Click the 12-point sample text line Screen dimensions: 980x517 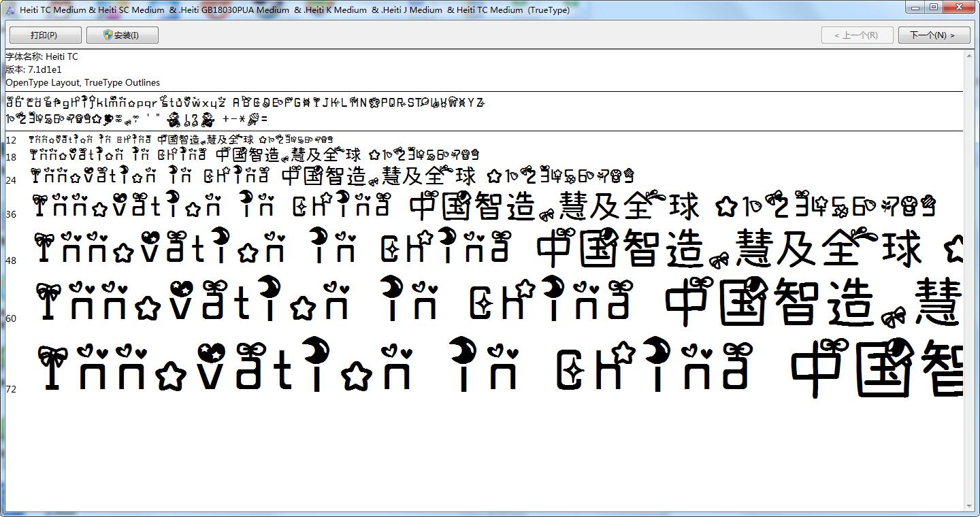(x=181, y=139)
